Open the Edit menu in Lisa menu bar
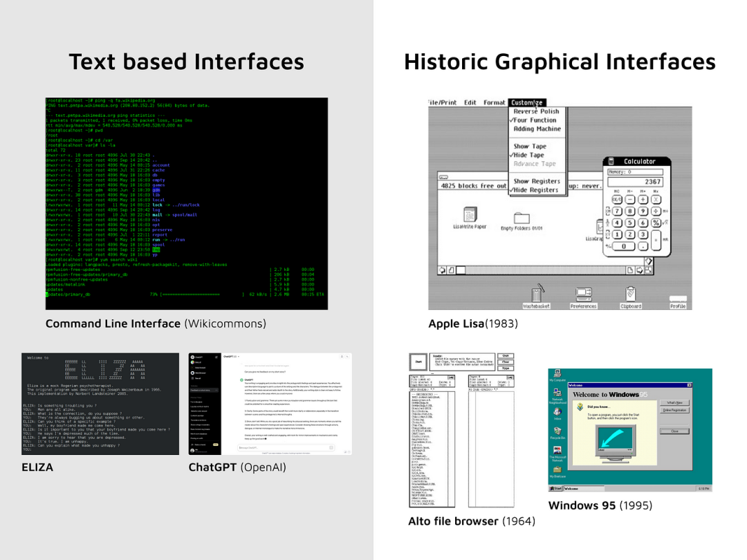747x560 pixels. pyautogui.click(x=470, y=102)
